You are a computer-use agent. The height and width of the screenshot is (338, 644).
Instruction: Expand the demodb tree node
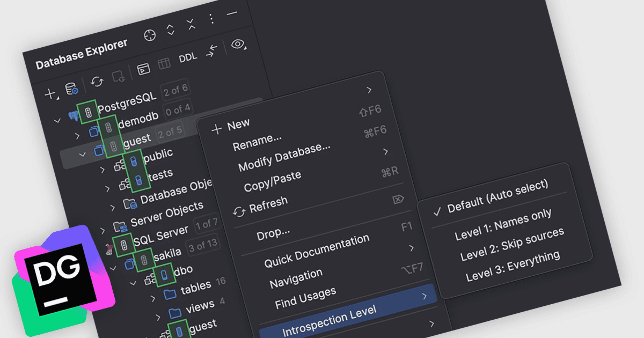[x=77, y=136]
